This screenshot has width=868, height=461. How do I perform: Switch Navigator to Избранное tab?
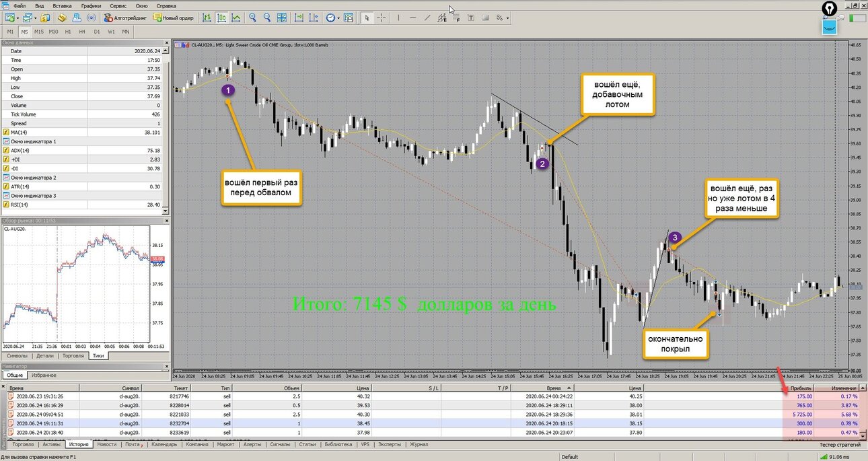(44, 375)
